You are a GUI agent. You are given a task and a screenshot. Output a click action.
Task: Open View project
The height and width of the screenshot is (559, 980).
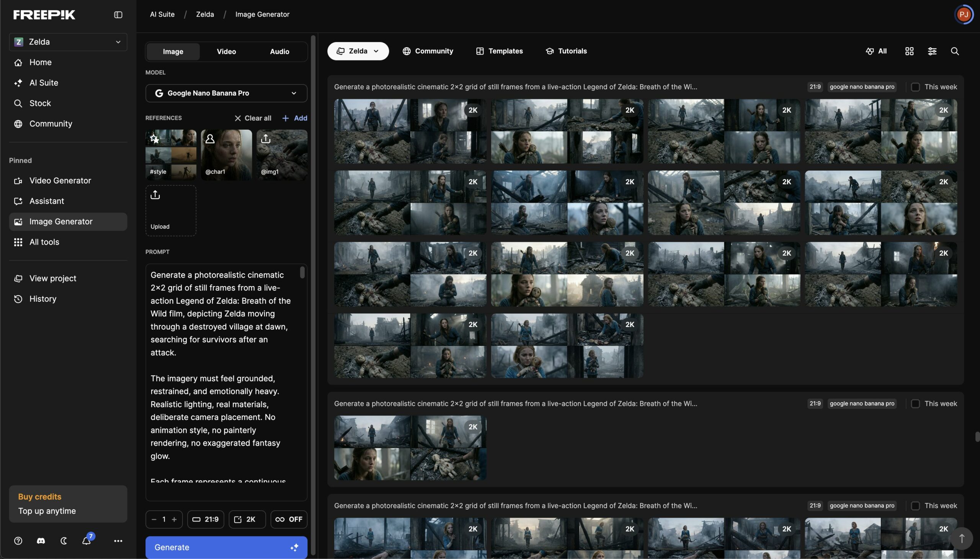click(68, 278)
